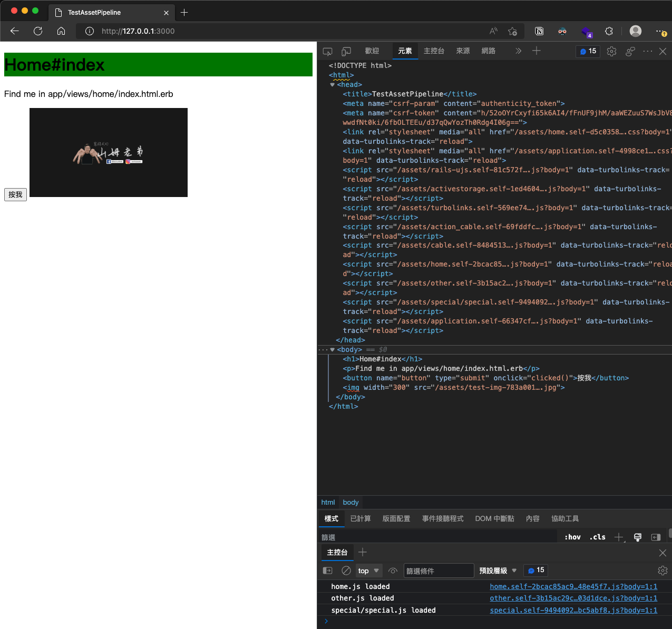The height and width of the screenshot is (629, 672).
Task: Open the 已計算 pane tab
Action: click(x=361, y=519)
